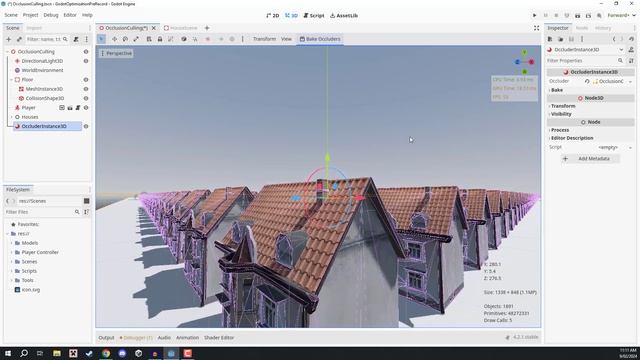Open Inspector object history list icon
This screenshot has height=360, width=640.
[631, 39]
